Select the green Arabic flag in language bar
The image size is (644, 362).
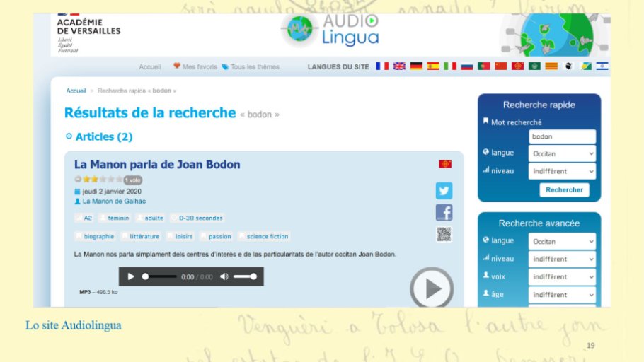click(x=534, y=66)
